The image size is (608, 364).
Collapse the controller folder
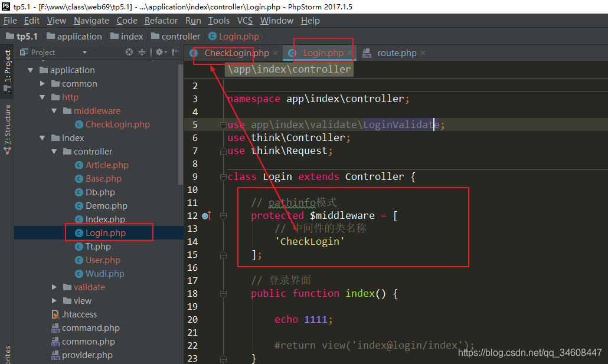click(x=54, y=152)
